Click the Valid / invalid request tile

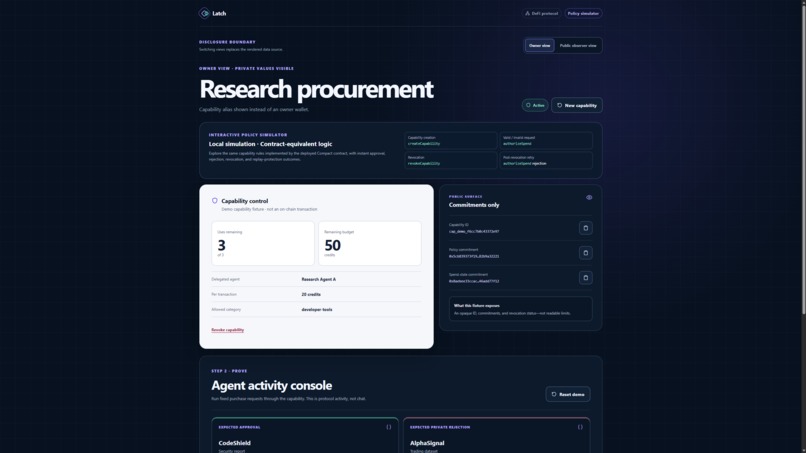[546, 140]
